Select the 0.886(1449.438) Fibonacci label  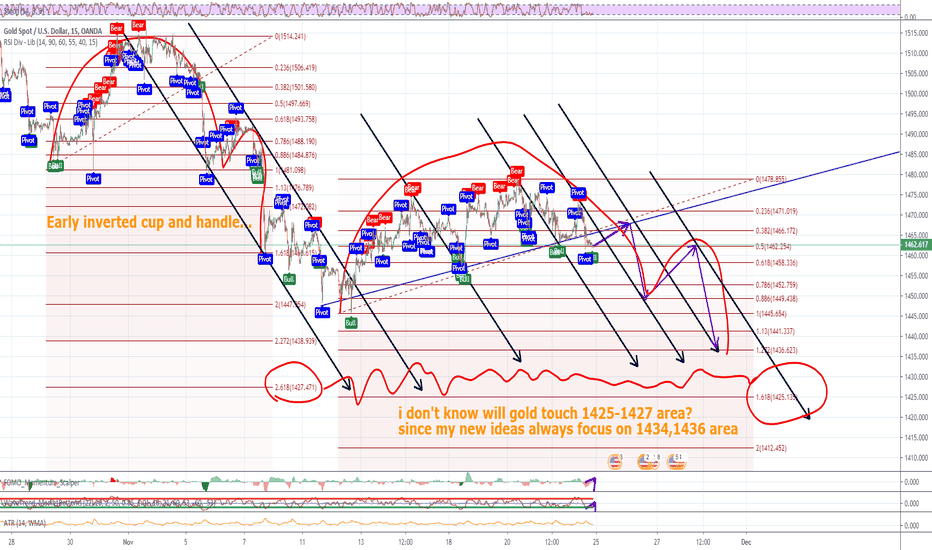pos(776,298)
